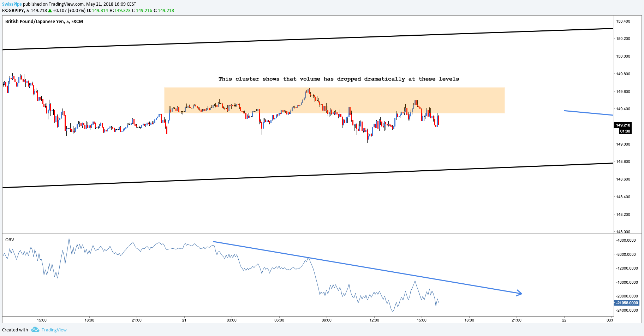644x336 pixels.
Task: Click the -4000.0000 OBV axis label
Action: coord(626,240)
